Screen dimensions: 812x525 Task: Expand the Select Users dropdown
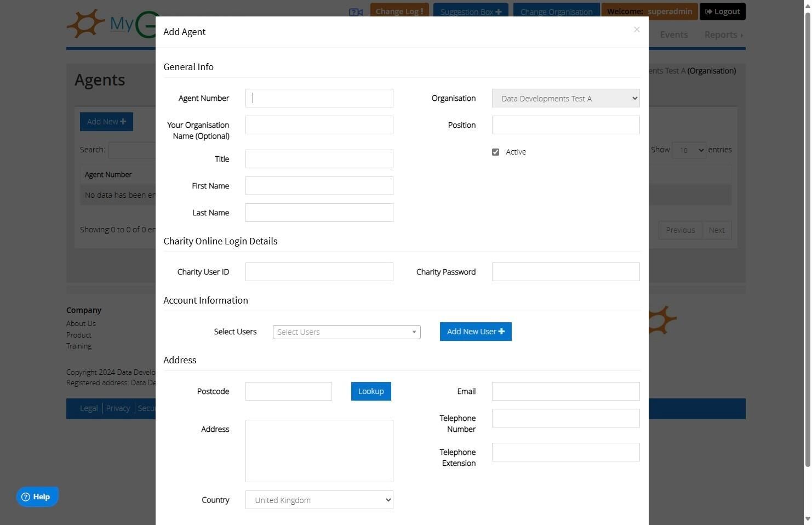click(x=346, y=332)
